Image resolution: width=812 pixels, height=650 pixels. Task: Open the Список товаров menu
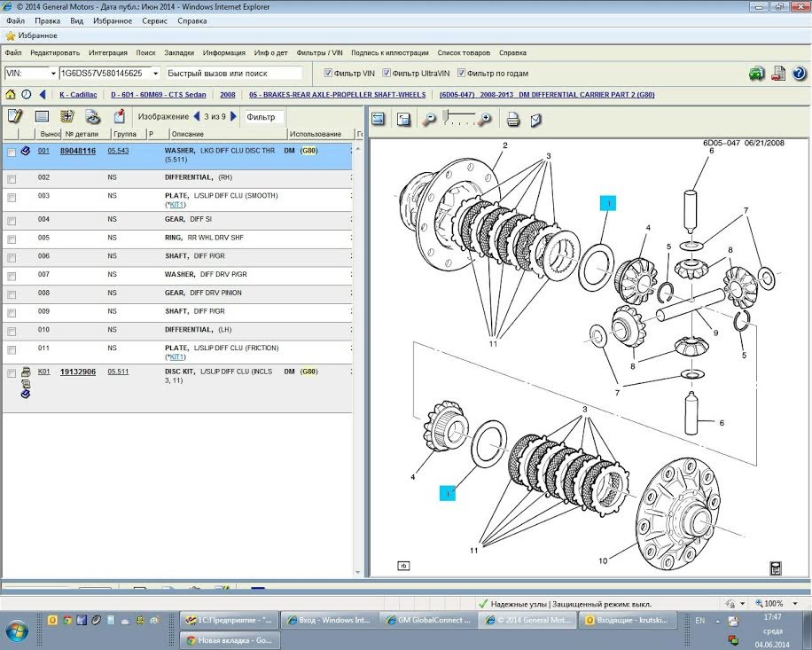[464, 52]
